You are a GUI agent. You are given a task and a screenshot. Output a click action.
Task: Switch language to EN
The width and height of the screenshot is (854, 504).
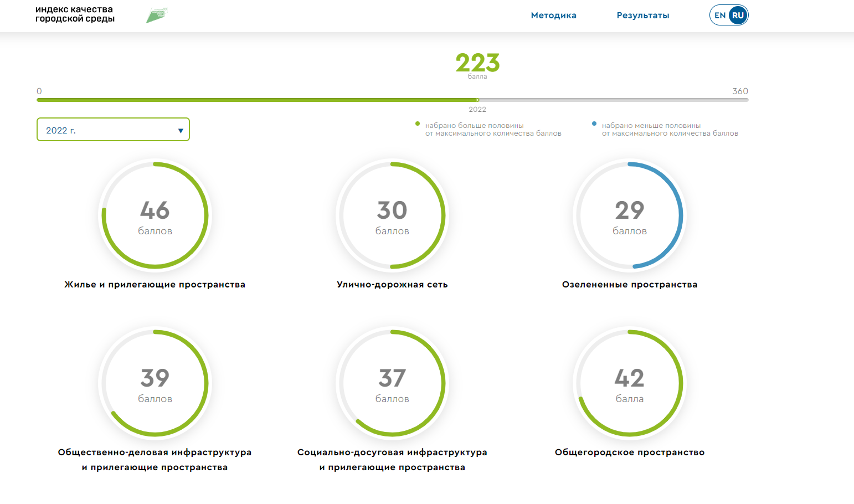(x=719, y=16)
